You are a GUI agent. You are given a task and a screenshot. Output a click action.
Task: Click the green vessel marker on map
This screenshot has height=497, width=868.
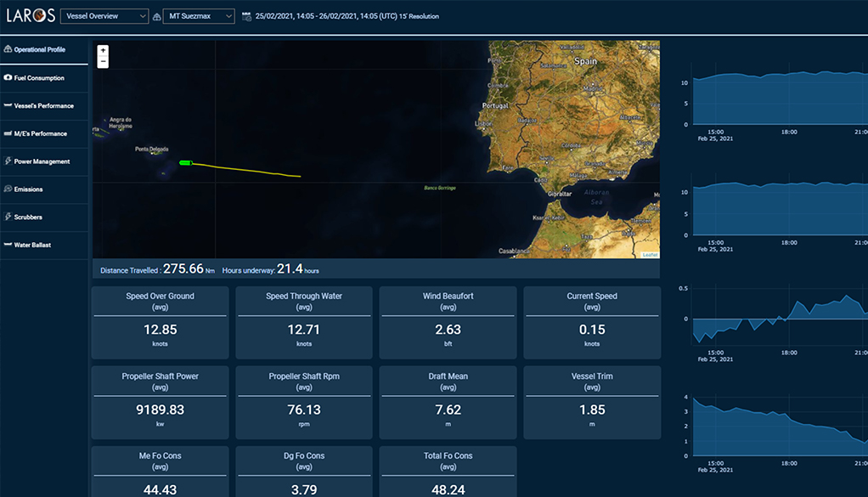point(186,162)
